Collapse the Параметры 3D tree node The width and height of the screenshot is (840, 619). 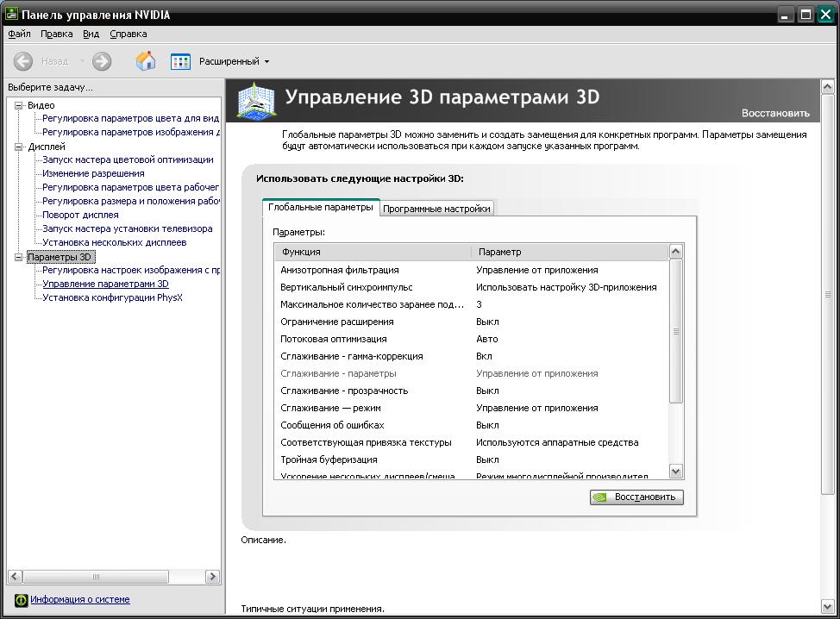19,257
